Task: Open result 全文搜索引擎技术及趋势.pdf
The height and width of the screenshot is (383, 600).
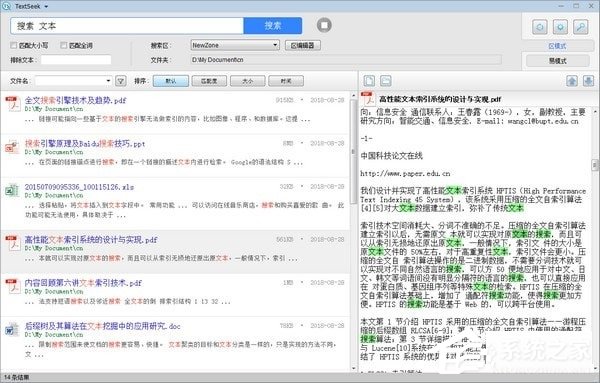Action: pos(75,100)
